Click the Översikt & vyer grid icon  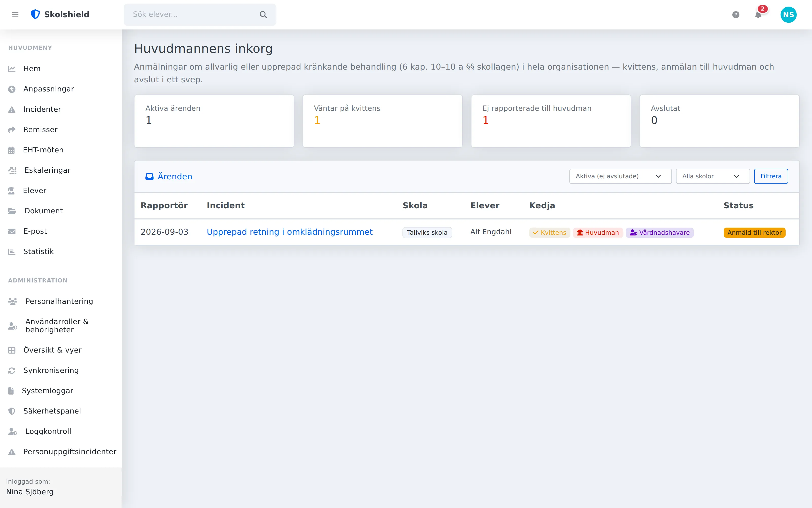[12, 351]
